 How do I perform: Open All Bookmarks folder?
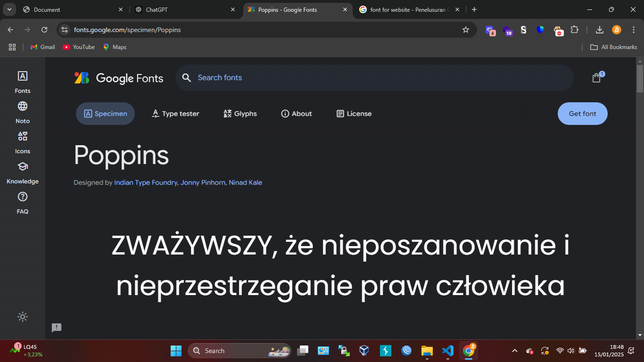pos(614,47)
